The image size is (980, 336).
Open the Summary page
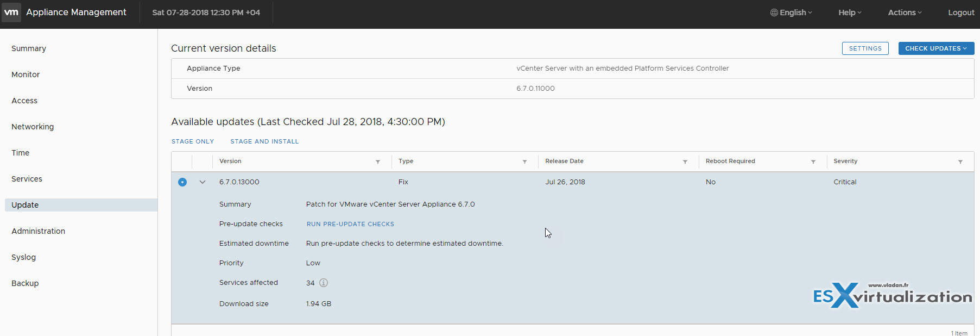coord(29,48)
